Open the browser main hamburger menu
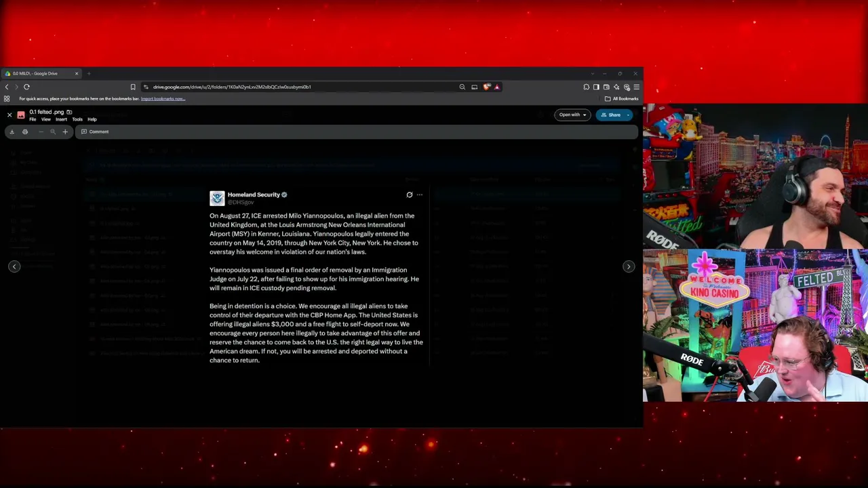868x488 pixels. coord(636,87)
